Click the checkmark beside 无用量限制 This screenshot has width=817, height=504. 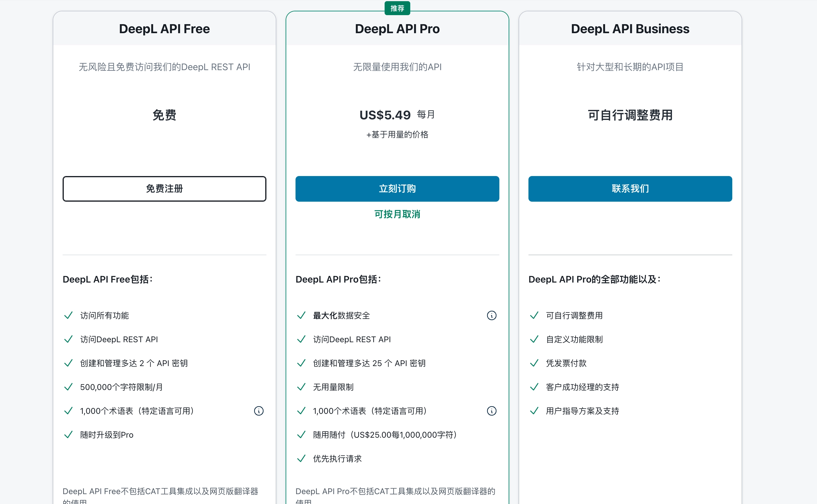click(x=301, y=387)
